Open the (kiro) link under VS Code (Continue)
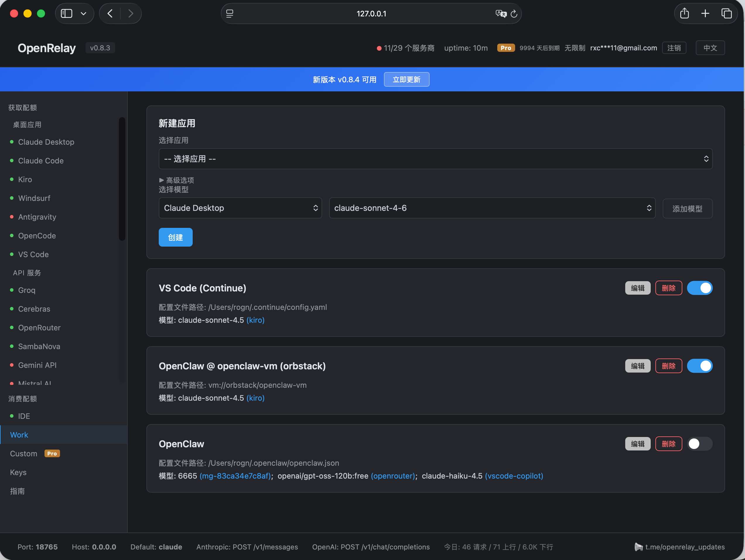 tap(255, 320)
